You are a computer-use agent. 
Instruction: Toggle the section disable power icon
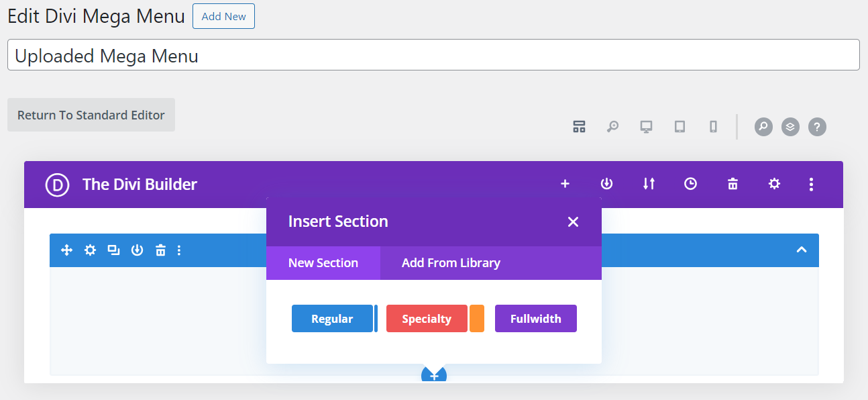coord(137,250)
